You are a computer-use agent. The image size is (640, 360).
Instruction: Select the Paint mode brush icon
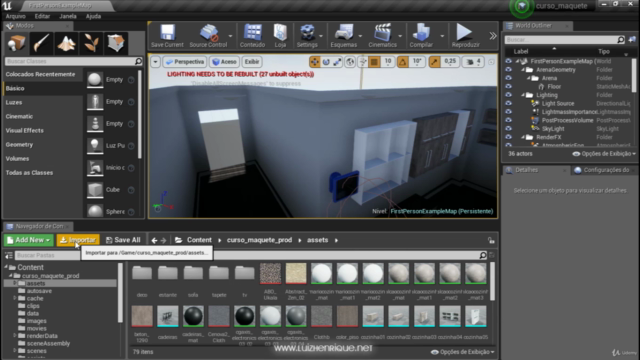[41, 43]
